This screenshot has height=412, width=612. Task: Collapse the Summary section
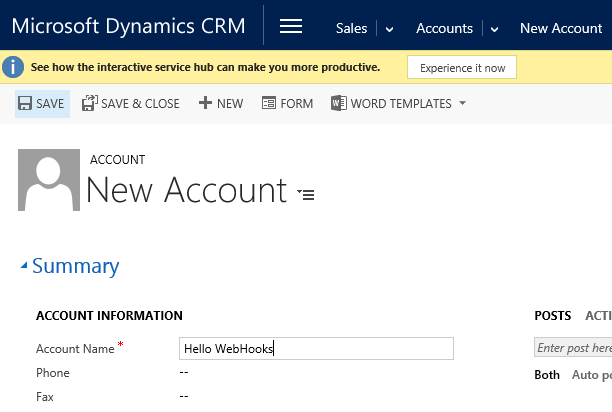point(25,266)
